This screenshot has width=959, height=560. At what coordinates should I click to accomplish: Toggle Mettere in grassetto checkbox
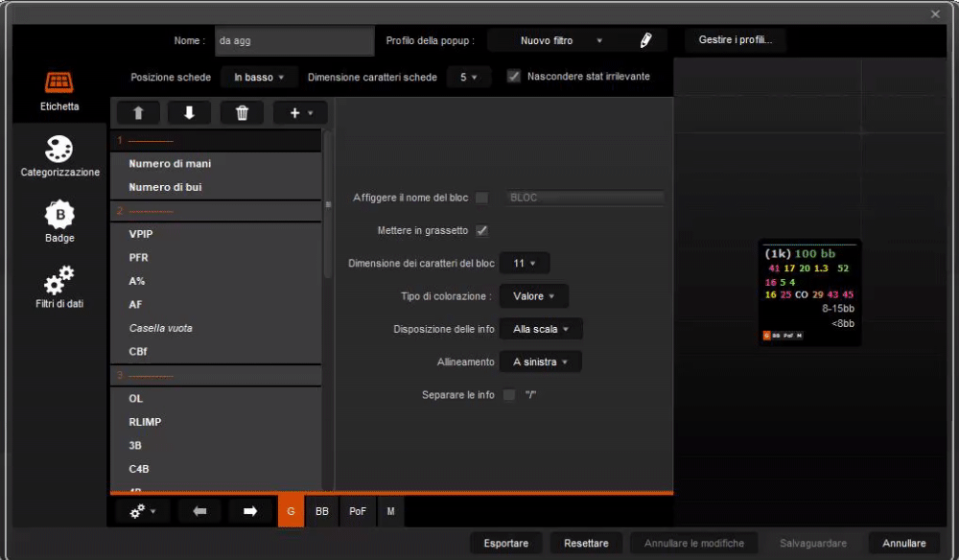[x=482, y=230]
